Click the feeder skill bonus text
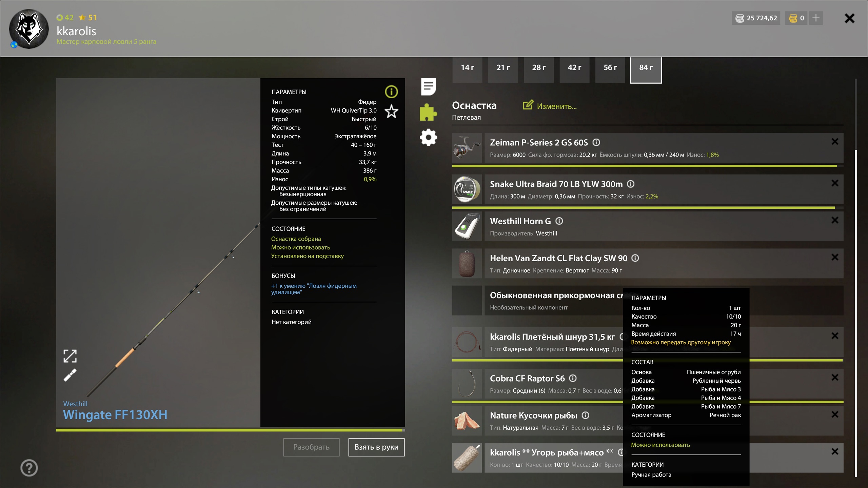Viewport: 868px width, 488px height. [314, 289]
